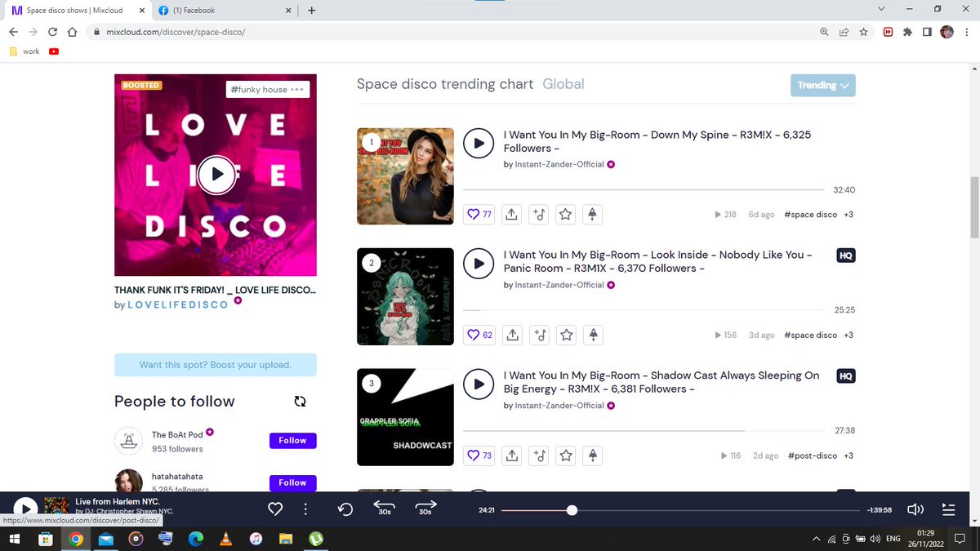Open the player queue list

(x=948, y=509)
